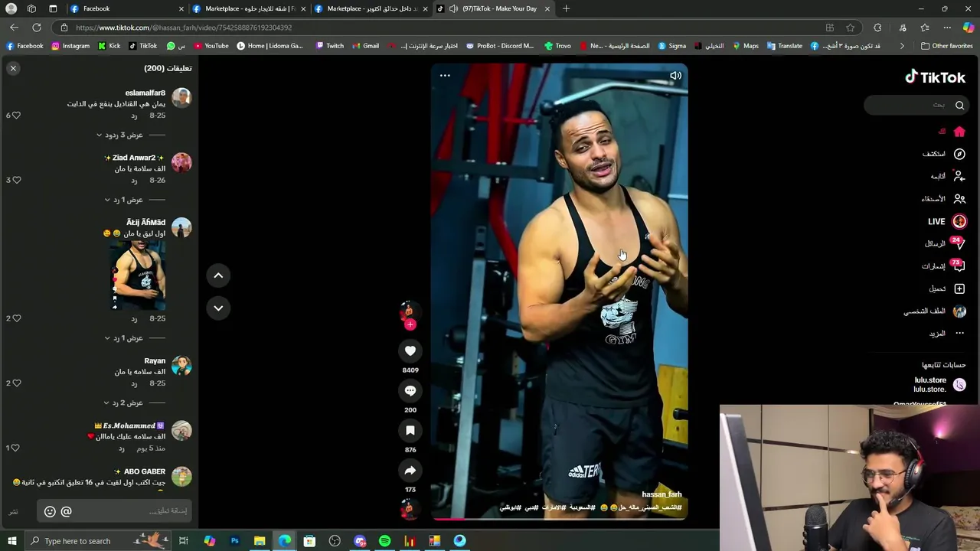Mute the TikTok video sound

coord(675,76)
